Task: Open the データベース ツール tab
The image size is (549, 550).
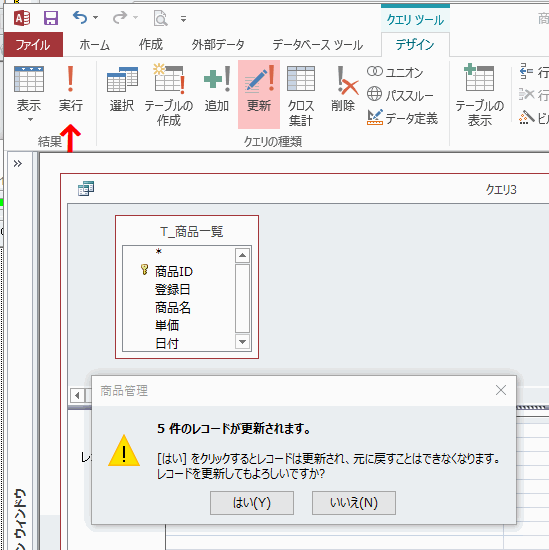Action: [x=317, y=45]
